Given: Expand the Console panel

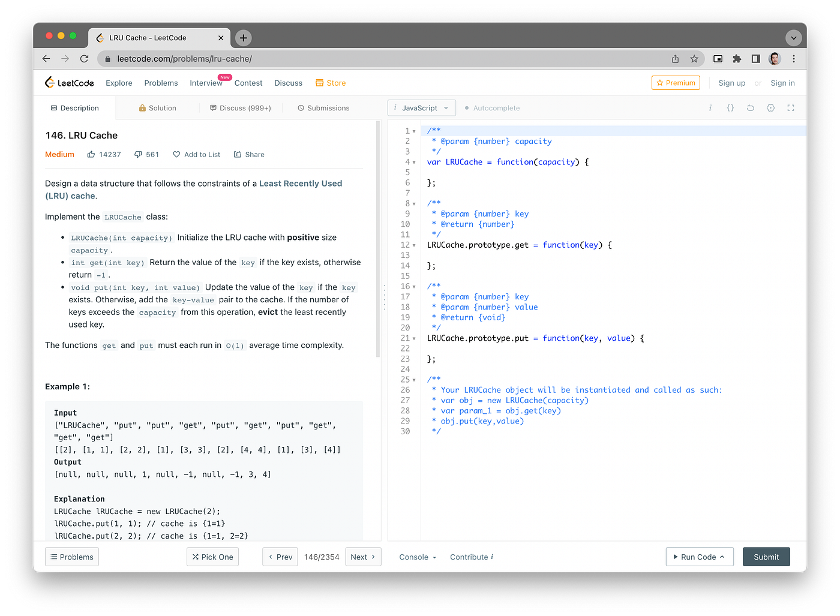Looking at the screenshot, I should point(418,557).
